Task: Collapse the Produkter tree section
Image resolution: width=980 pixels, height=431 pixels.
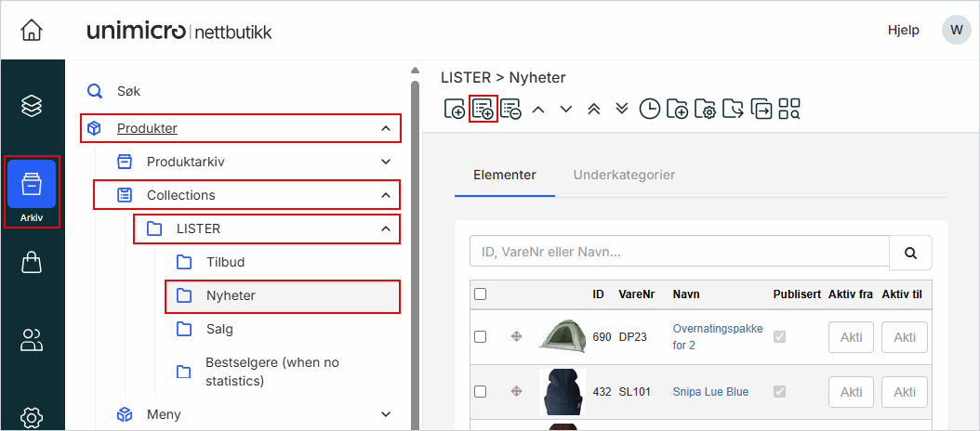Action: click(x=386, y=129)
